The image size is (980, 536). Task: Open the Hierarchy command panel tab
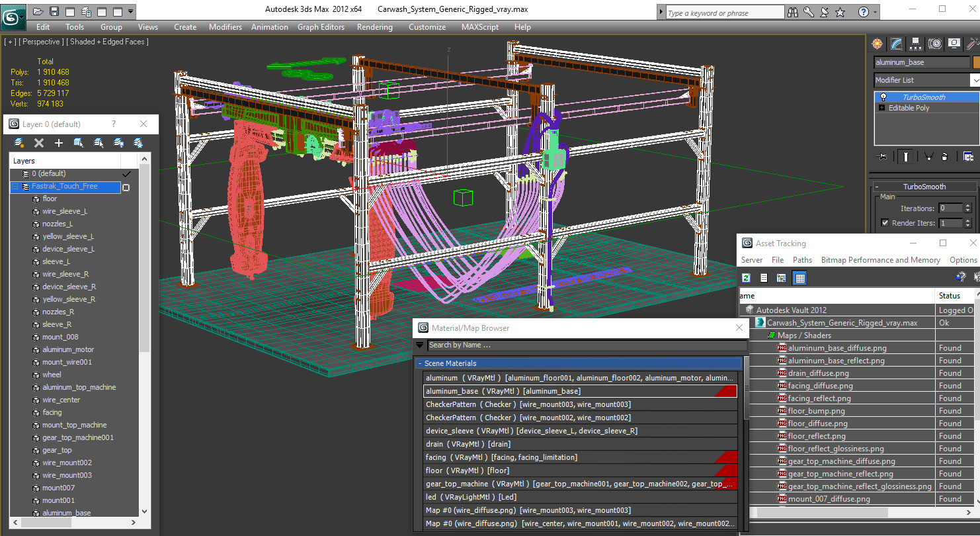[915, 44]
